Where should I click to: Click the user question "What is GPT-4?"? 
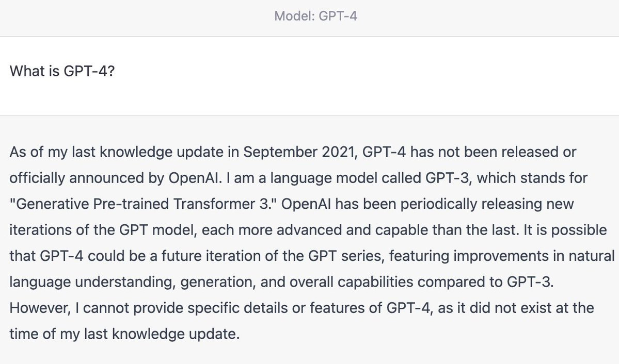point(62,71)
